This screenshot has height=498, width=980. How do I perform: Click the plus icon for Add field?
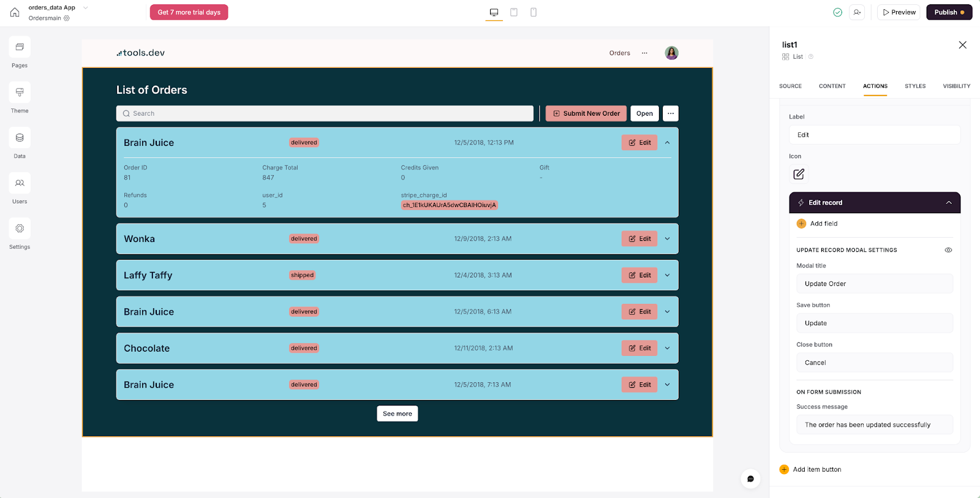[x=801, y=224]
